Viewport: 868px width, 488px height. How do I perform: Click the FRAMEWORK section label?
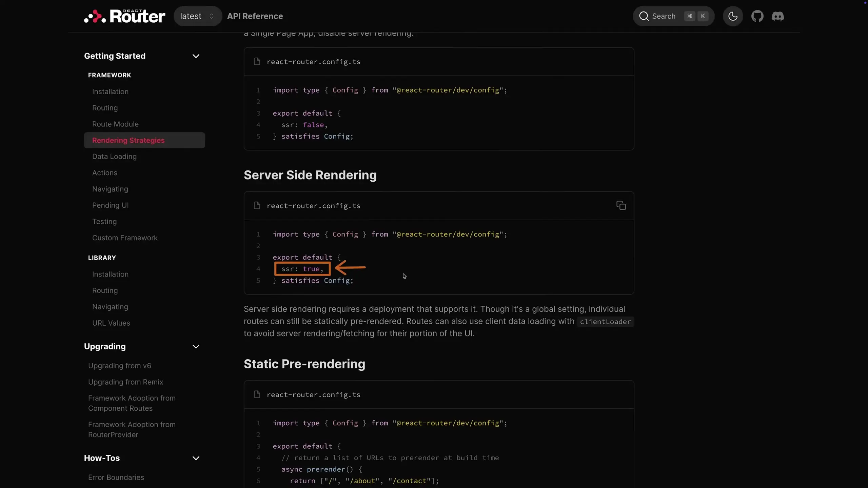(109, 75)
